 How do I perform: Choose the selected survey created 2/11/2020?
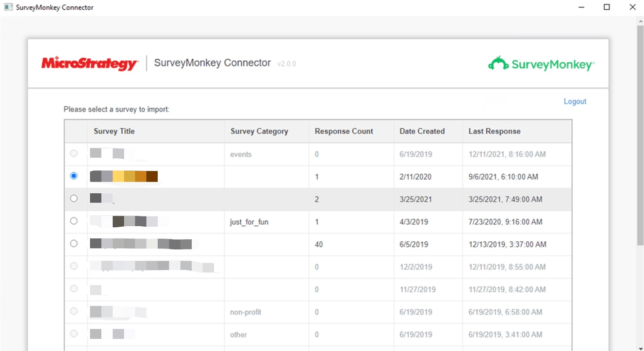(x=74, y=176)
